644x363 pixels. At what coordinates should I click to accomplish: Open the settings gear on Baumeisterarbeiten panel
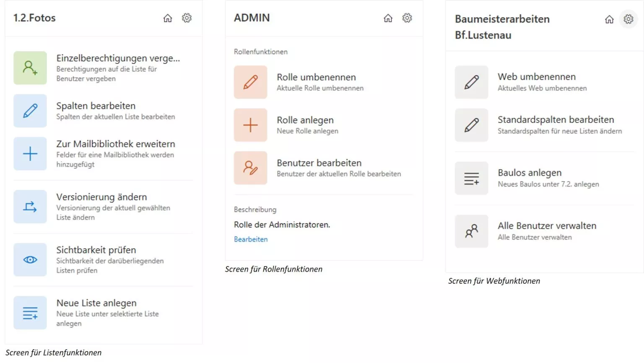628,19
